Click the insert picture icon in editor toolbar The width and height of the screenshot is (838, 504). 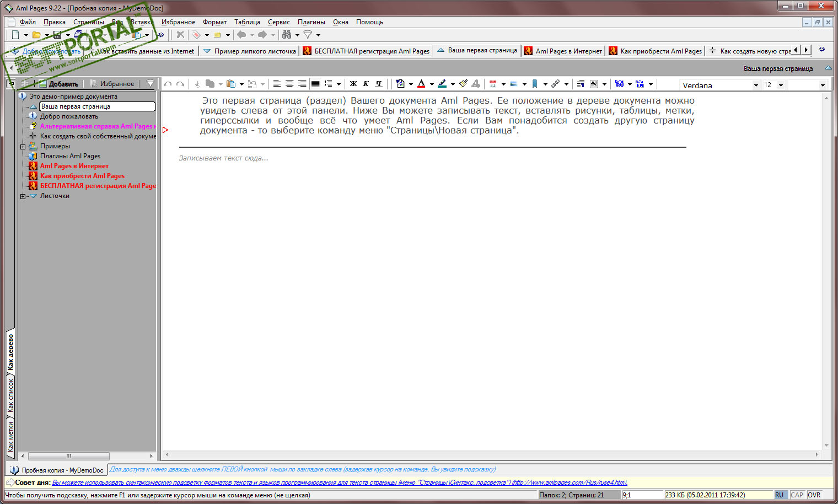pyautogui.click(x=514, y=84)
